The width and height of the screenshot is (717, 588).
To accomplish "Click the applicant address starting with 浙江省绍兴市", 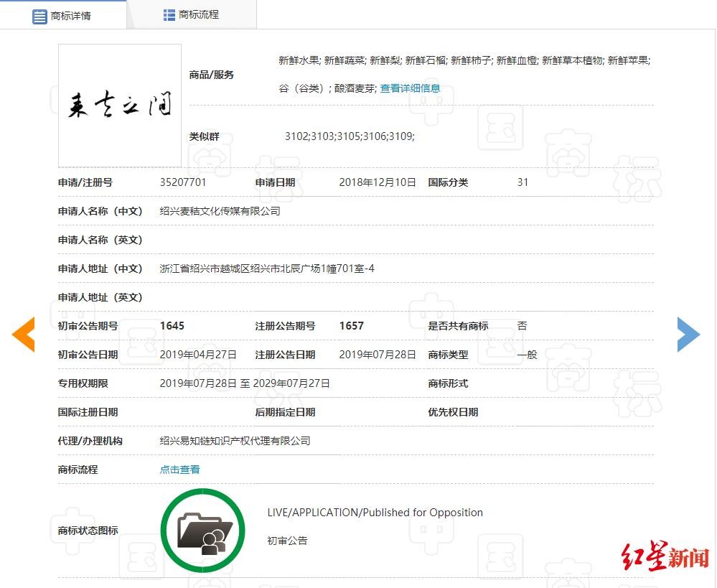I will click(x=266, y=269).
